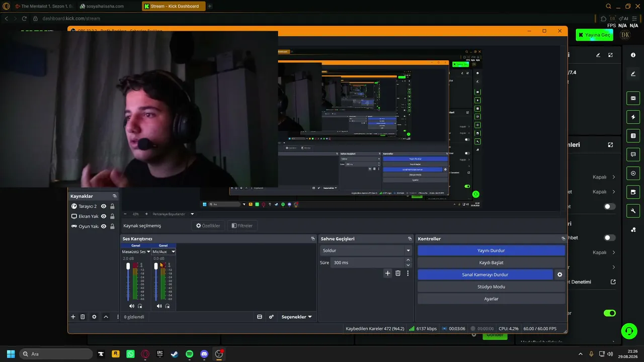Click the green Yayına Geç button

[x=594, y=35]
